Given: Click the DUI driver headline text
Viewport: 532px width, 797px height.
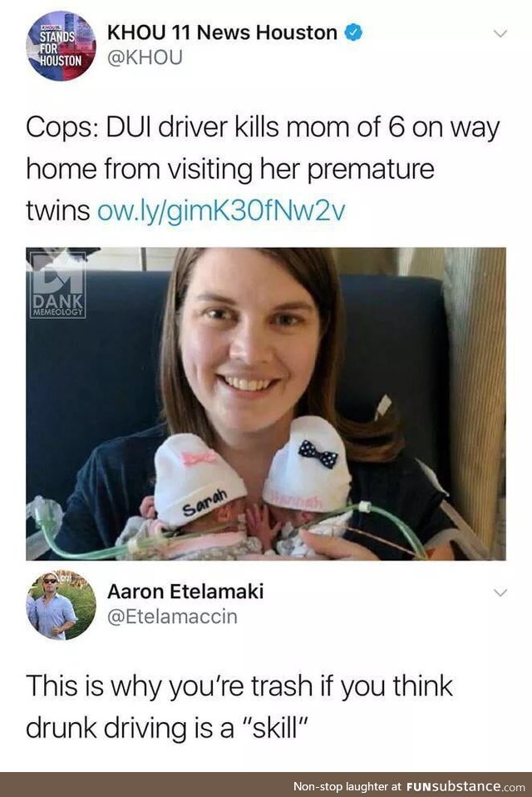Looking at the screenshot, I should click(x=263, y=169).
